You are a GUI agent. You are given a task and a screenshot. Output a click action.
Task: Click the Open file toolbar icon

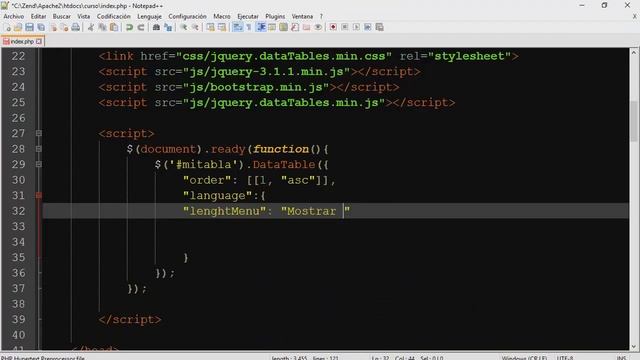click(x=18, y=27)
